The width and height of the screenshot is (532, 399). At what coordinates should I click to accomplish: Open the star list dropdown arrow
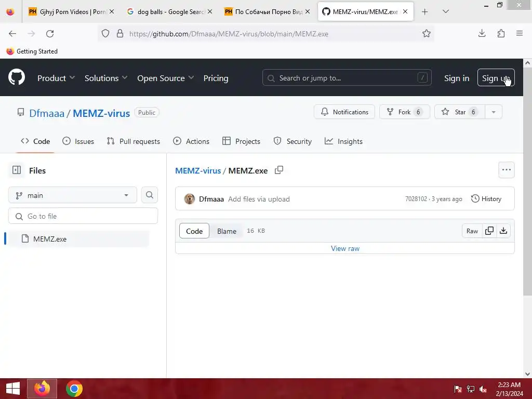494,112
